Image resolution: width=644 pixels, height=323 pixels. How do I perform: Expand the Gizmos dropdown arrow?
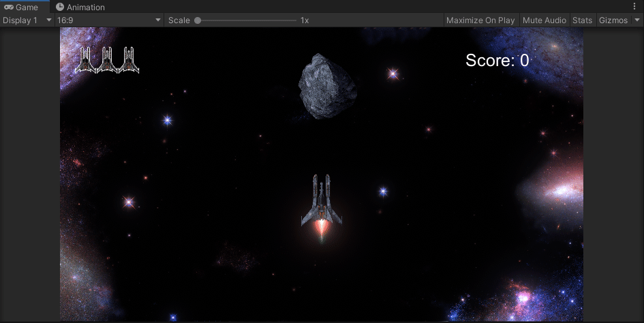pyautogui.click(x=637, y=20)
